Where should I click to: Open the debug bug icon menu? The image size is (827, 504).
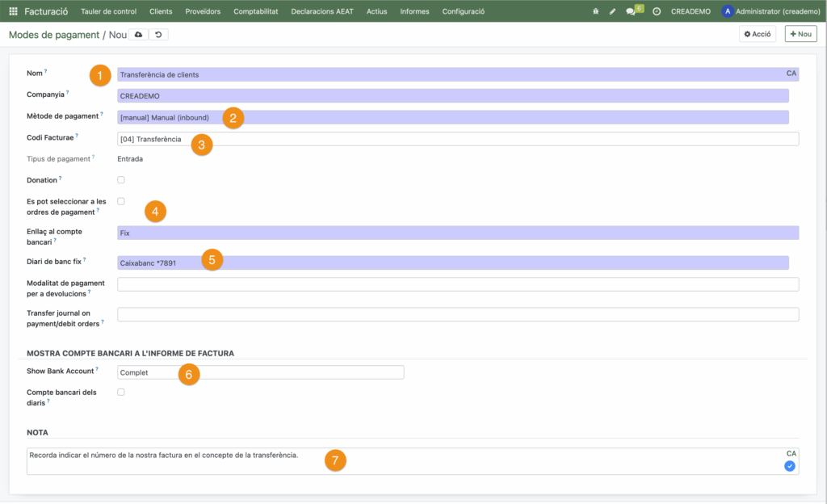tap(596, 11)
